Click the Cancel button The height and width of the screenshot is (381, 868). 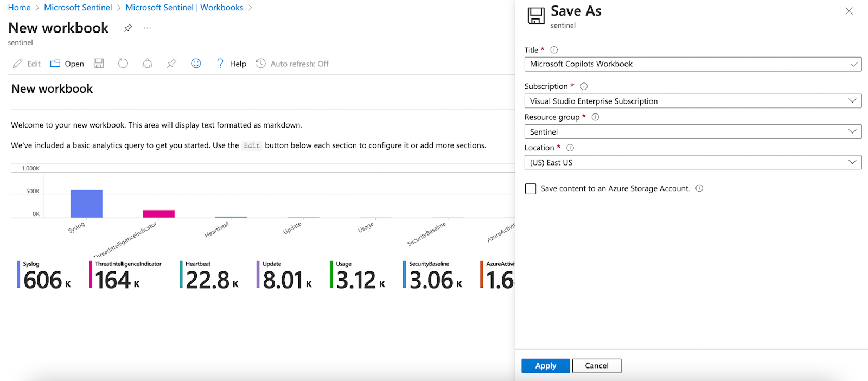597,366
